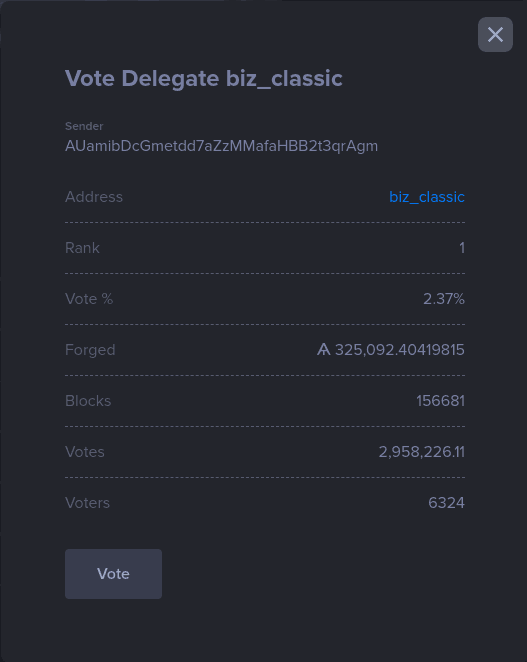Open the biz_classic delegate link
Screen dimensions: 527x662
pos(427,197)
